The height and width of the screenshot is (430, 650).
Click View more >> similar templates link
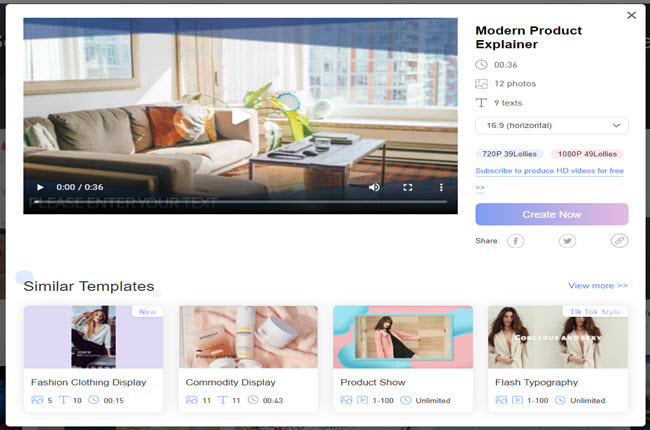[x=598, y=286]
